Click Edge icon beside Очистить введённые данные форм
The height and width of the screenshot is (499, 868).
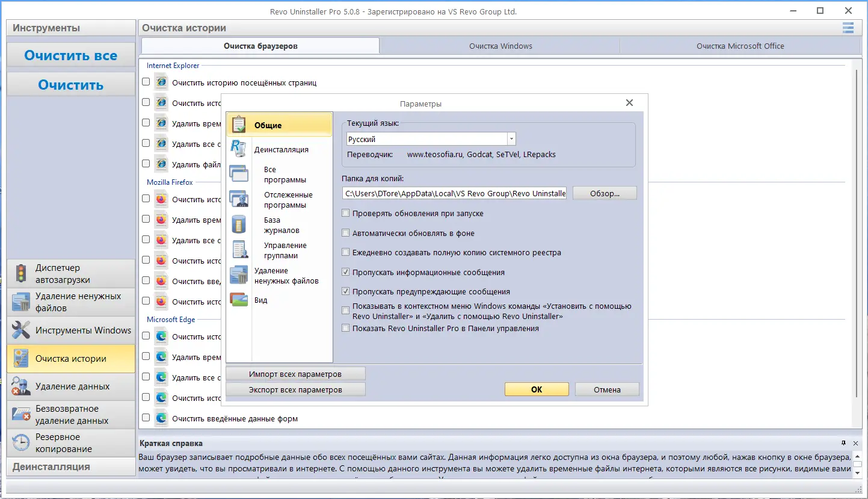click(161, 418)
